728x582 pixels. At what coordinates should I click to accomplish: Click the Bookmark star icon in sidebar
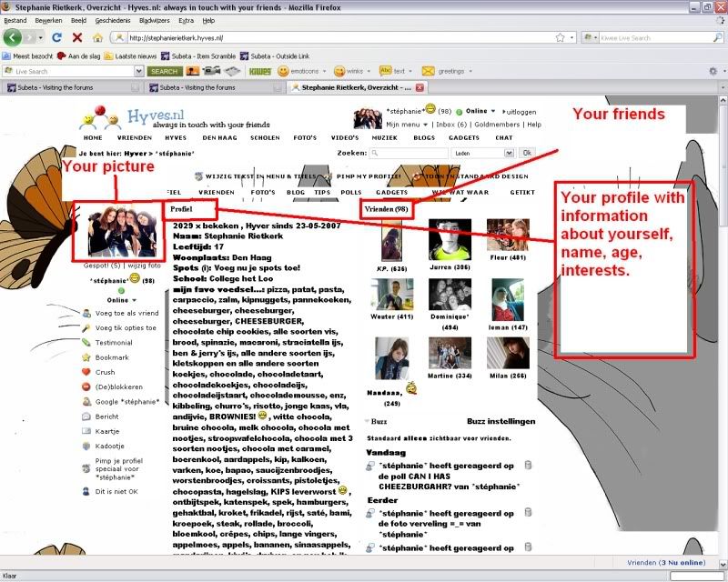(x=86, y=357)
